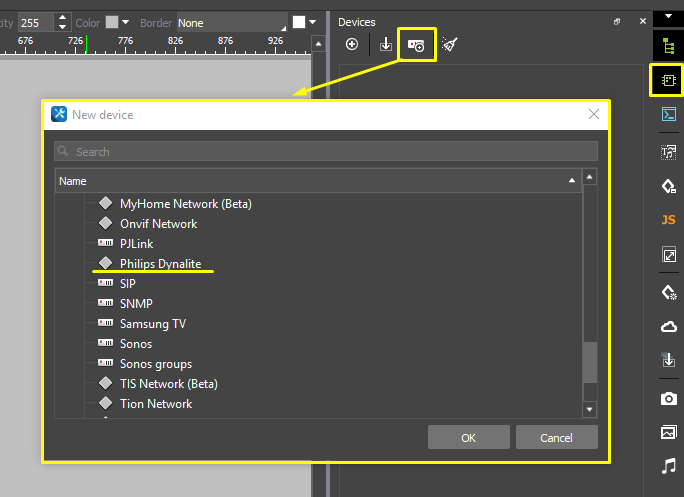The image size is (684, 497).
Task: Sort list by the Name column header
Action: tap(315, 181)
